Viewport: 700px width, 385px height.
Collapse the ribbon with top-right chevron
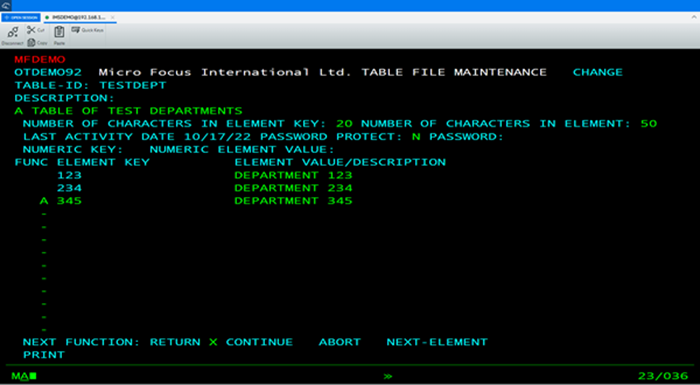[x=694, y=17]
